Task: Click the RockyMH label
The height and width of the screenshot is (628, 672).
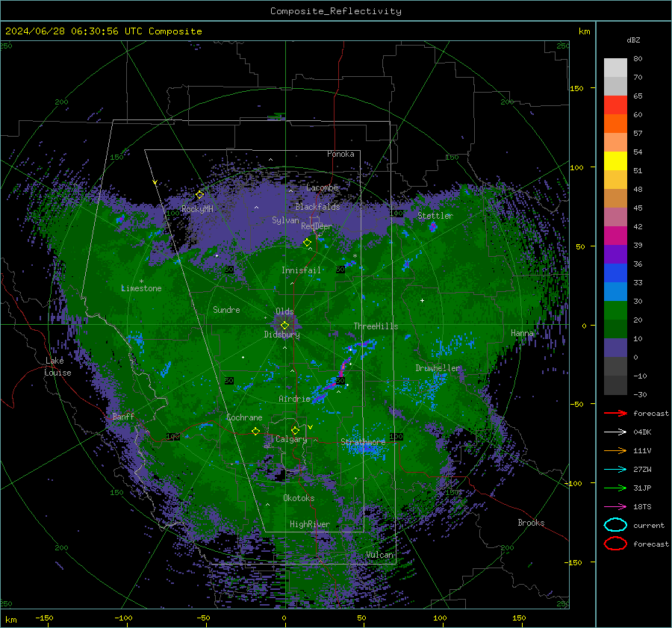Action: [x=197, y=209]
